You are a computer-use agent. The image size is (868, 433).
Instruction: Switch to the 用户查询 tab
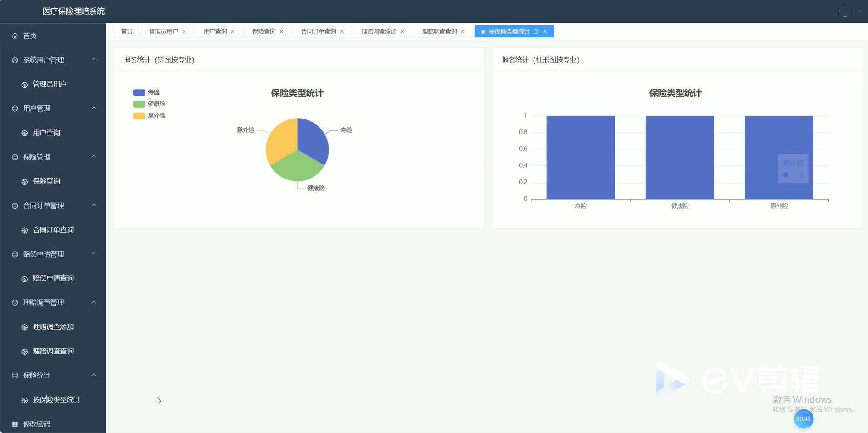tap(215, 31)
